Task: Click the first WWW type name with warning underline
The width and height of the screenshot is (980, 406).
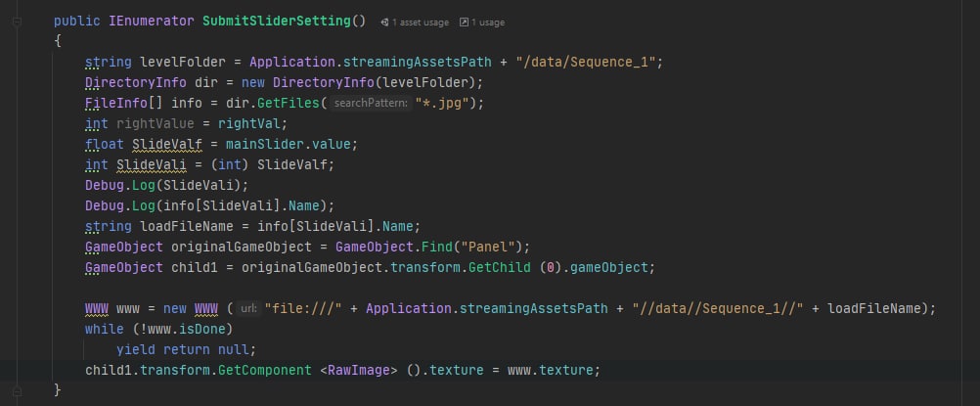Action: click(97, 308)
